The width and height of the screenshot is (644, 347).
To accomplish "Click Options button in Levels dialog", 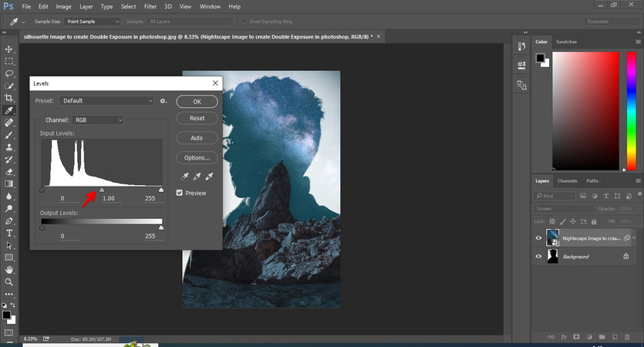I will click(197, 157).
